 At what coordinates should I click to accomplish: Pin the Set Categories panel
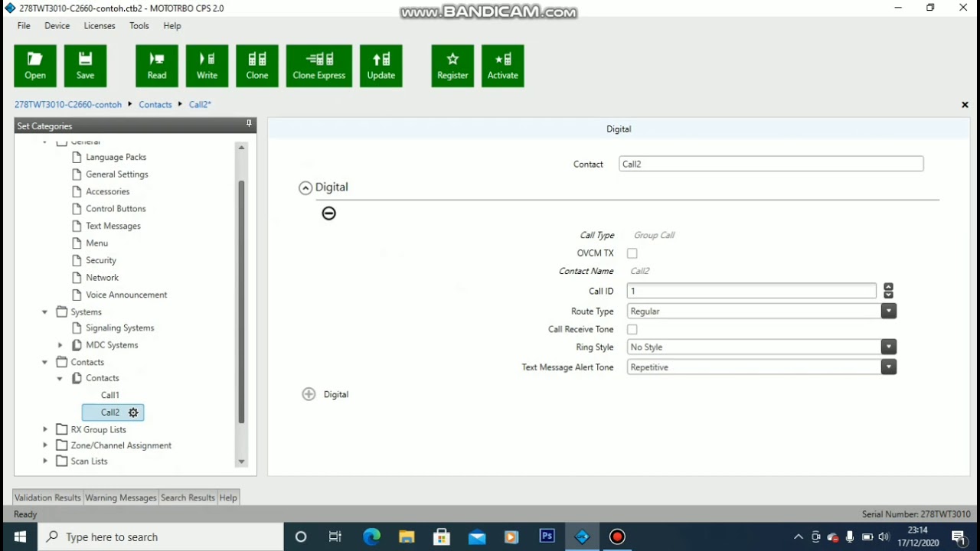click(249, 124)
